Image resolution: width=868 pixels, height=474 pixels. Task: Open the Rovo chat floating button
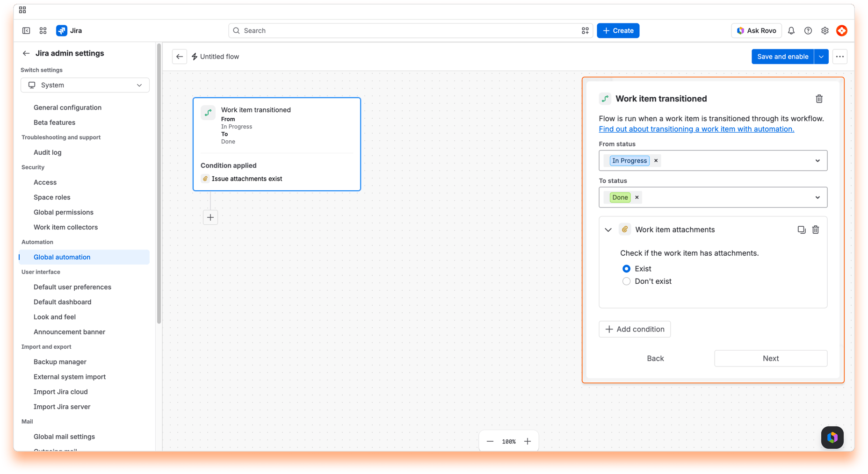[x=832, y=438]
